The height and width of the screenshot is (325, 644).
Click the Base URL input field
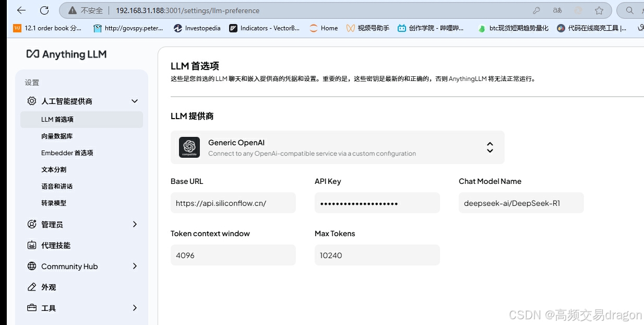233,203
